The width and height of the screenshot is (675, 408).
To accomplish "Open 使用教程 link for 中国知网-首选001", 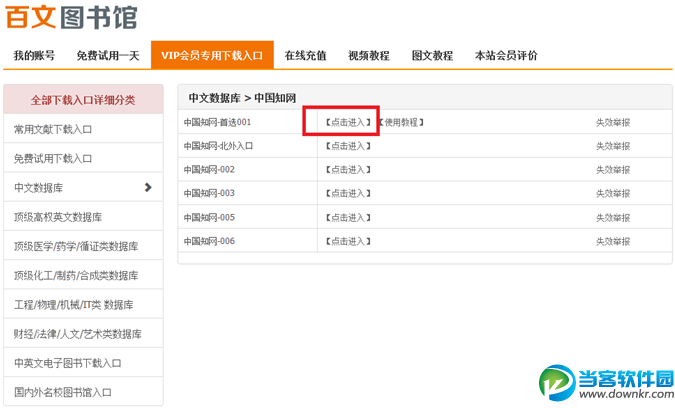I will pos(401,122).
